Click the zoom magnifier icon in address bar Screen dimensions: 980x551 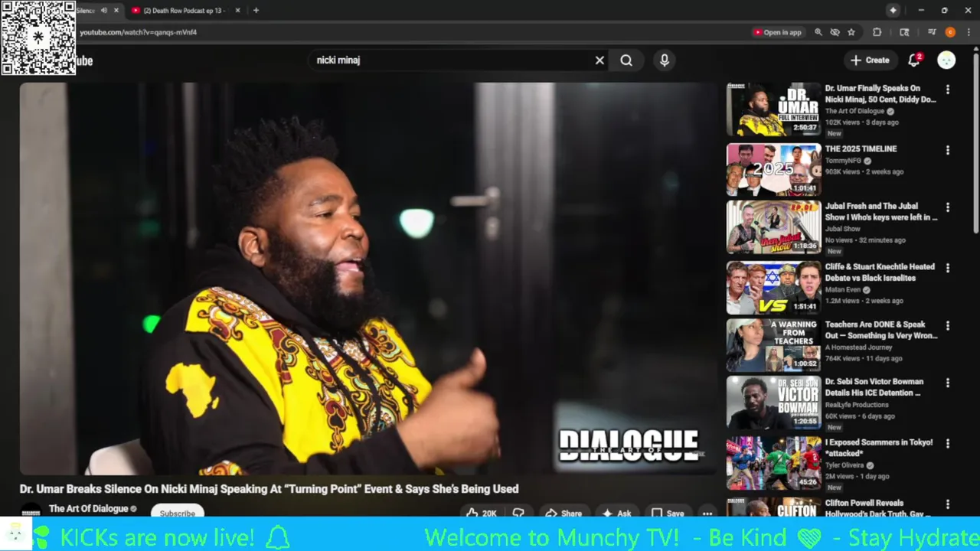[818, 32]
